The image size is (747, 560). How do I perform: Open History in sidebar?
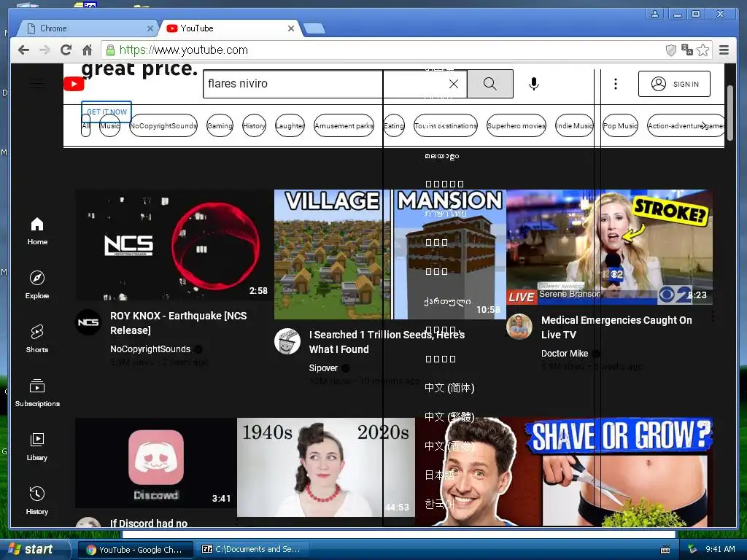pos(37,500)
